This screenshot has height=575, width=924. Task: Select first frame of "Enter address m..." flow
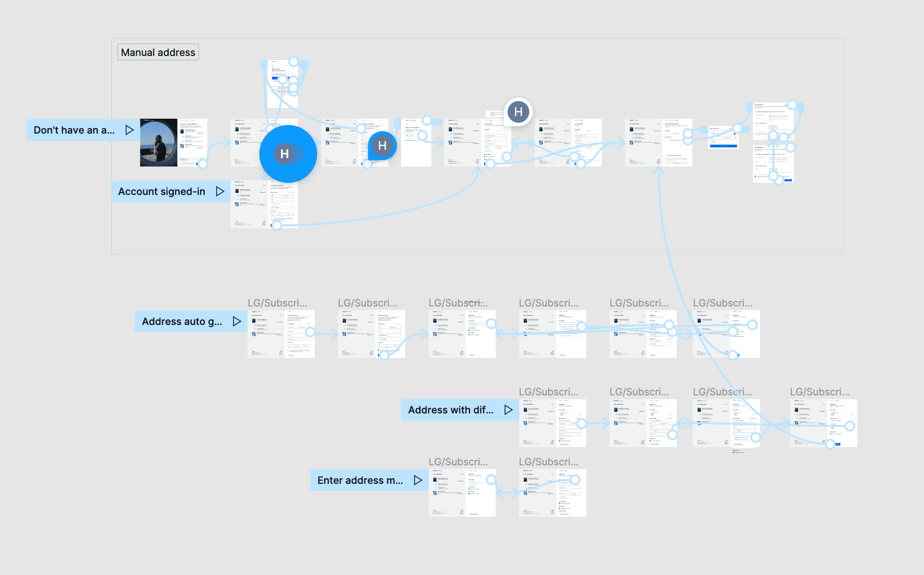(x=462, y=493)
